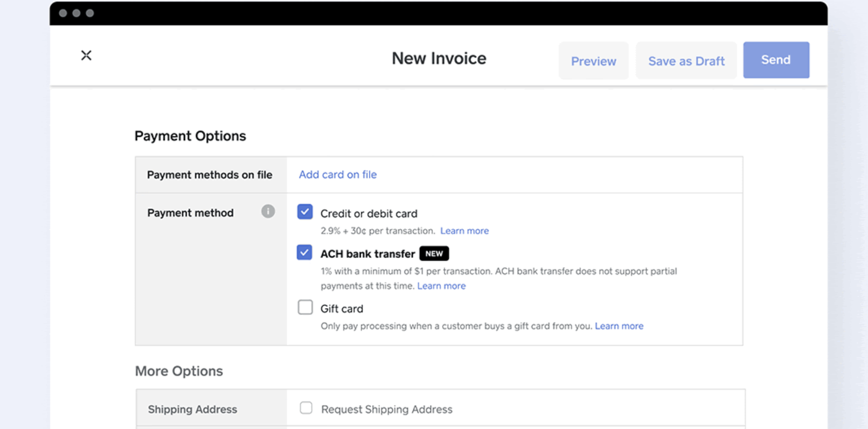Open the invoice Preview
868x429 pixels.
(x=593, y=61)
